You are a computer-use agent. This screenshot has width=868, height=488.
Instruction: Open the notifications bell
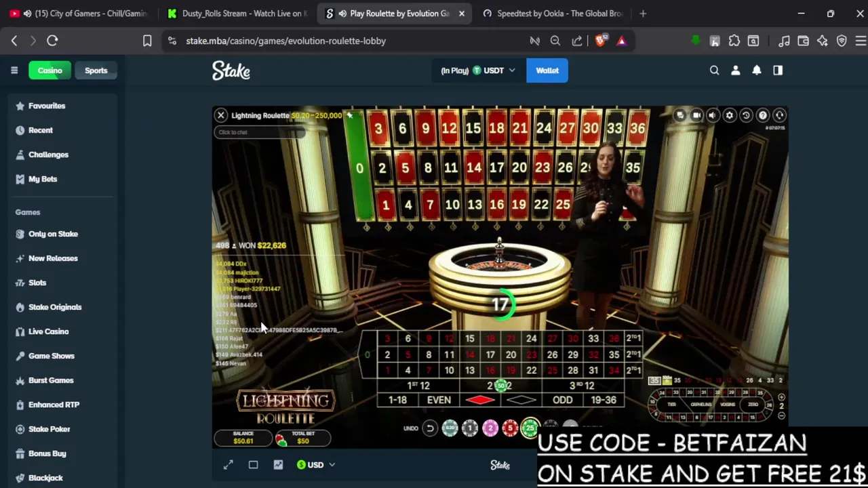point(757,70)
